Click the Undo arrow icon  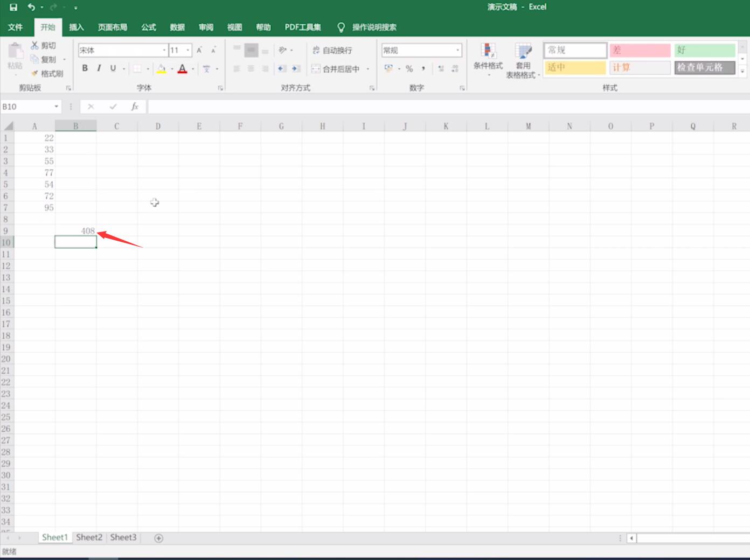pyautogui.click(x=31, y=7)
